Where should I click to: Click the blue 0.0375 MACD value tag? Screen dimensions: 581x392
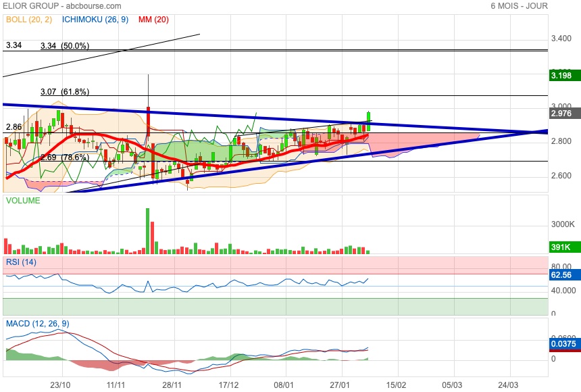point(562,344)
